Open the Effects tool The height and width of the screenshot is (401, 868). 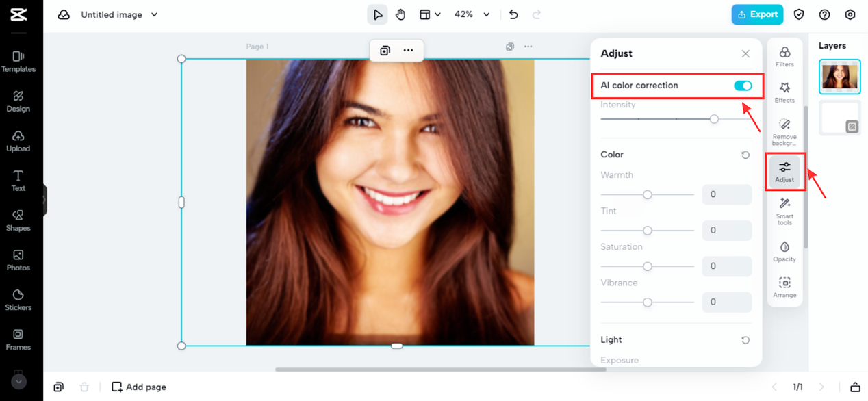click(x=784, y=93)
